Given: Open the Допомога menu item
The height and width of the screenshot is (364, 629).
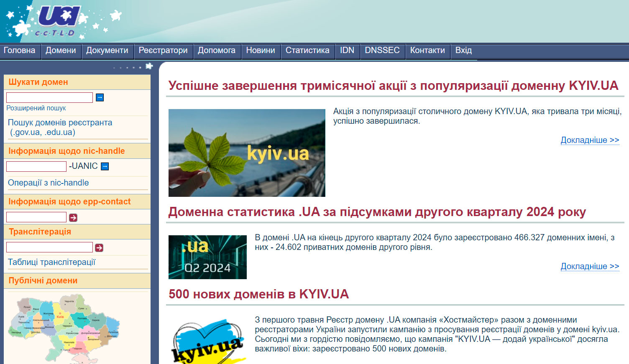Looking at the screenshot, I should pyautogui.click(x=217, y=51).
